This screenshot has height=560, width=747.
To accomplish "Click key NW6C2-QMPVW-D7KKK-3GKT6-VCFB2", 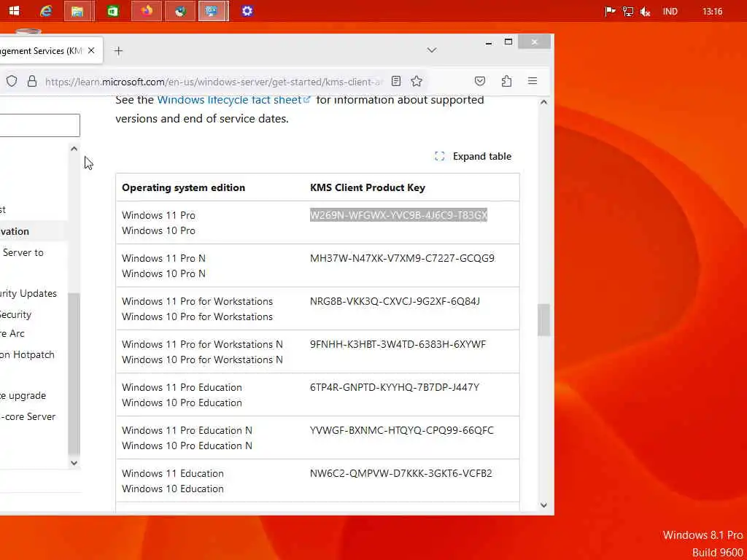I will click(400, 473).
